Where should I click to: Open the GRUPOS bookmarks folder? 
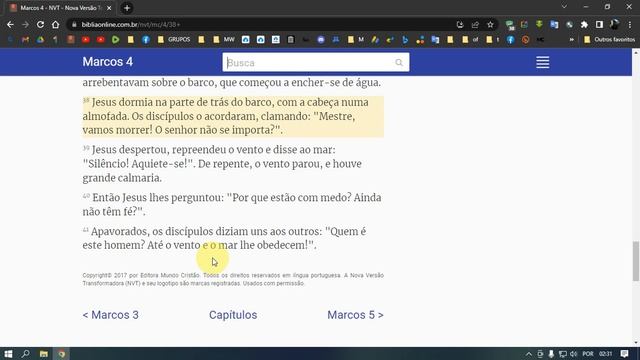[x=174, y=40]
